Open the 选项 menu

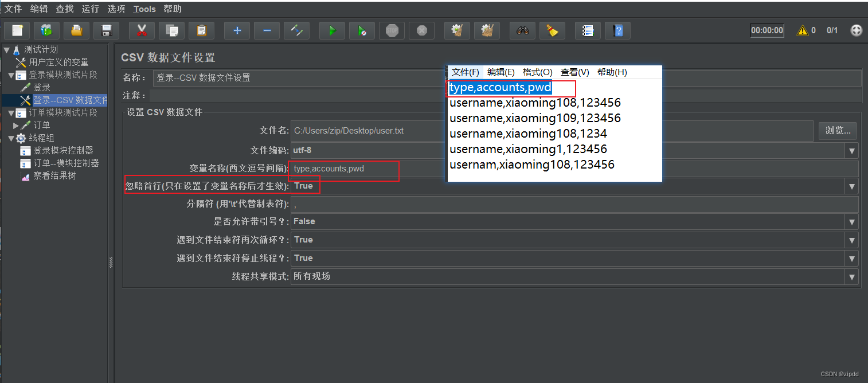pos(116,9)
